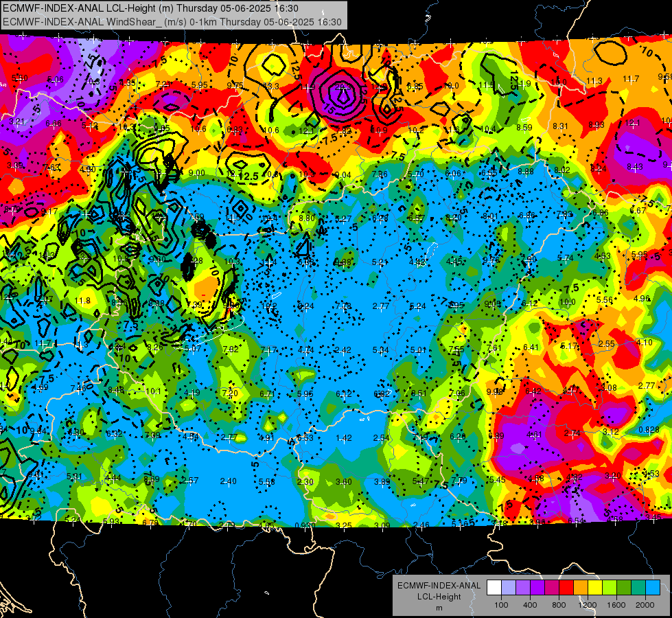
Task: Click the wind shear value 3.20
Action: [x=613, y=475]
